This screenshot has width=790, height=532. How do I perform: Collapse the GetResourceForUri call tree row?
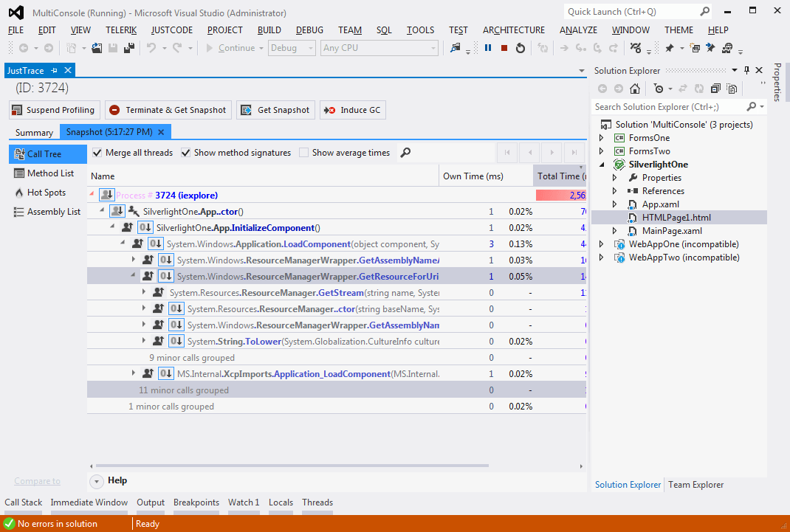click(133, 275)
